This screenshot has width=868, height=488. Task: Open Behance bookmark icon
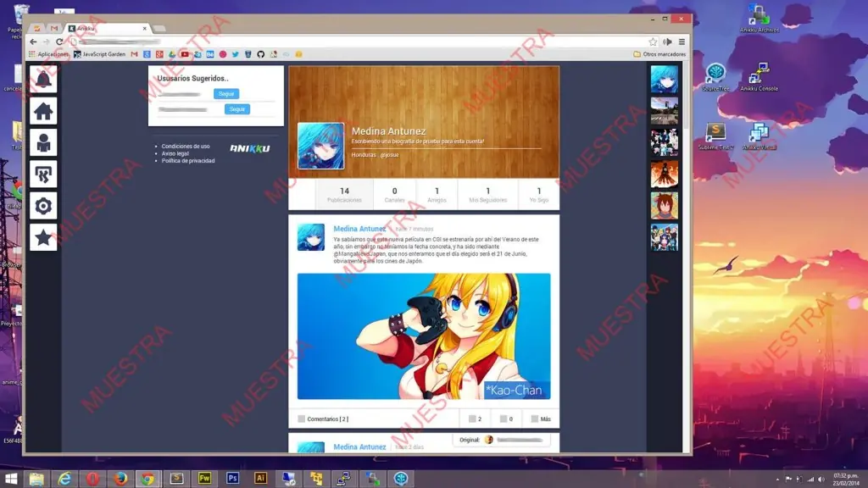(x=210, y=54)
